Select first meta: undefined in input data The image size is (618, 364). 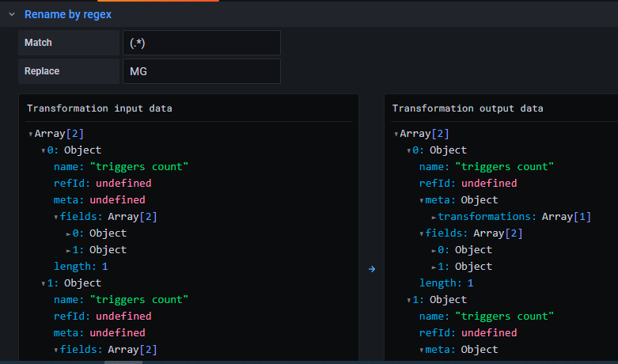point(100,199)
